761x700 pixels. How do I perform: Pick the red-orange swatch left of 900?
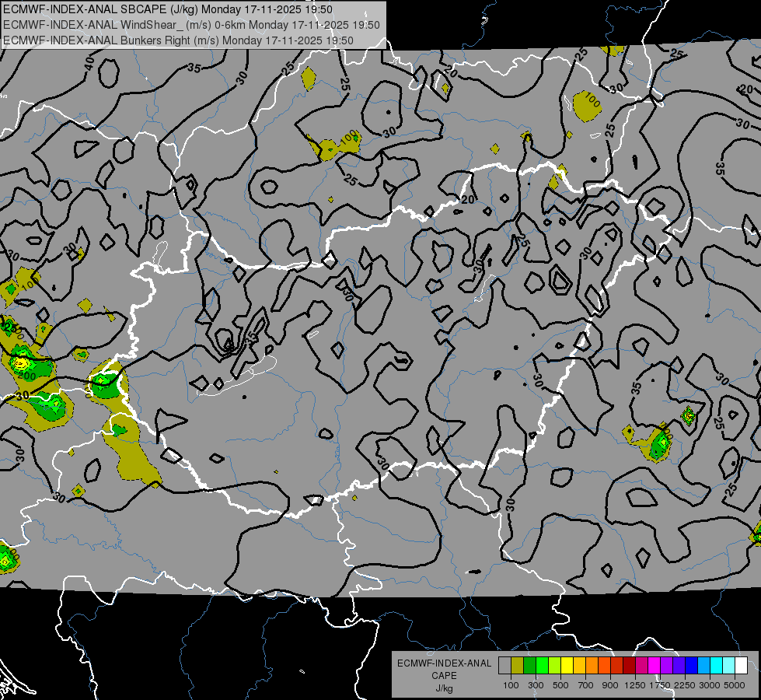click(604, 666)
